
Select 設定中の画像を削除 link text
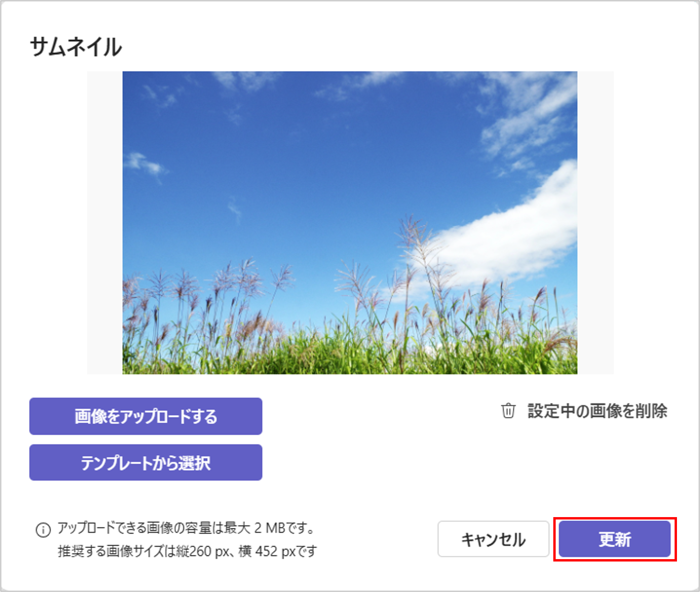(x=597, y=411)
